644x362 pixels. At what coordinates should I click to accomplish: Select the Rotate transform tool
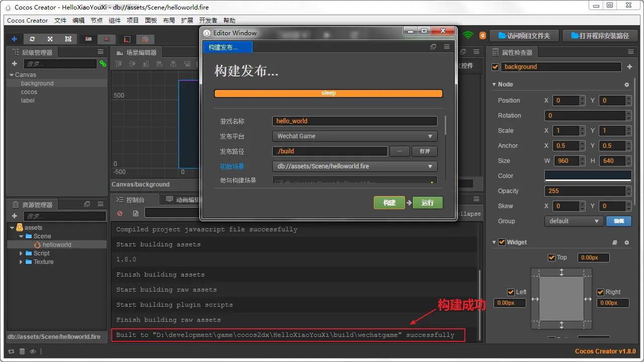[32, 39]
